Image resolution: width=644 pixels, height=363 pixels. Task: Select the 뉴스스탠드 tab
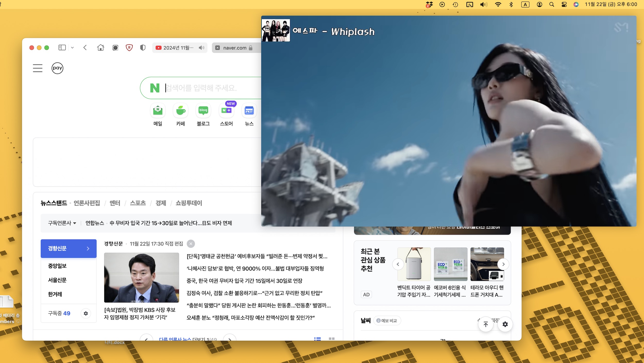54,203
